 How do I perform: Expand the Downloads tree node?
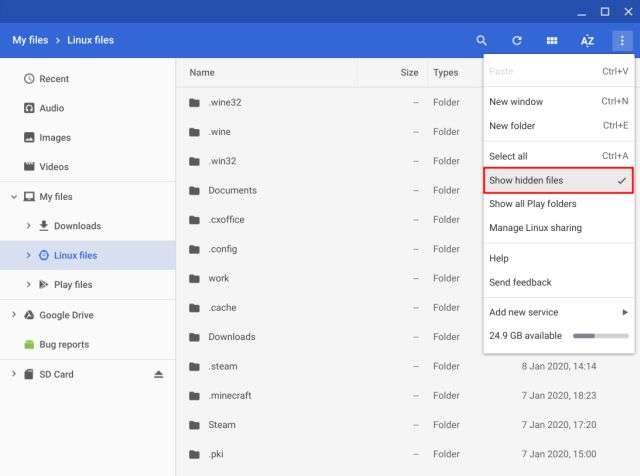(28, 226)
